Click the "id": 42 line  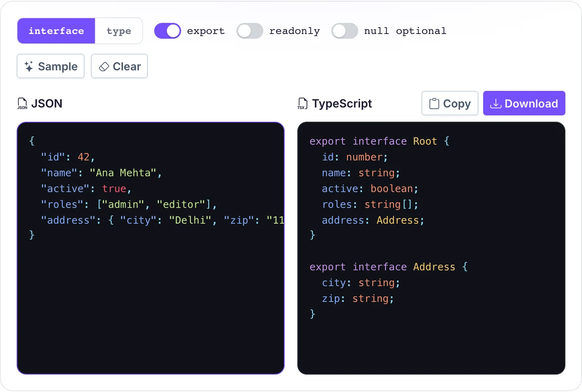(68, 157)
